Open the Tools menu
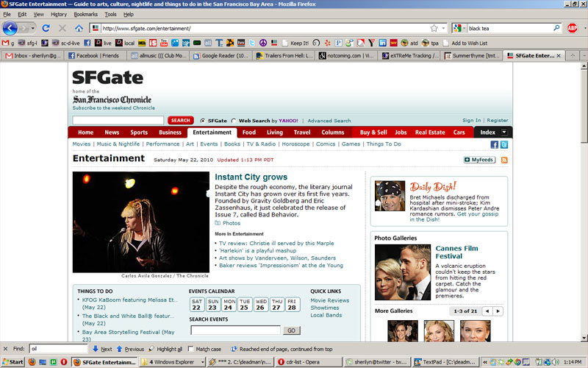Viewport: 588px width, 368px height. 110,14
